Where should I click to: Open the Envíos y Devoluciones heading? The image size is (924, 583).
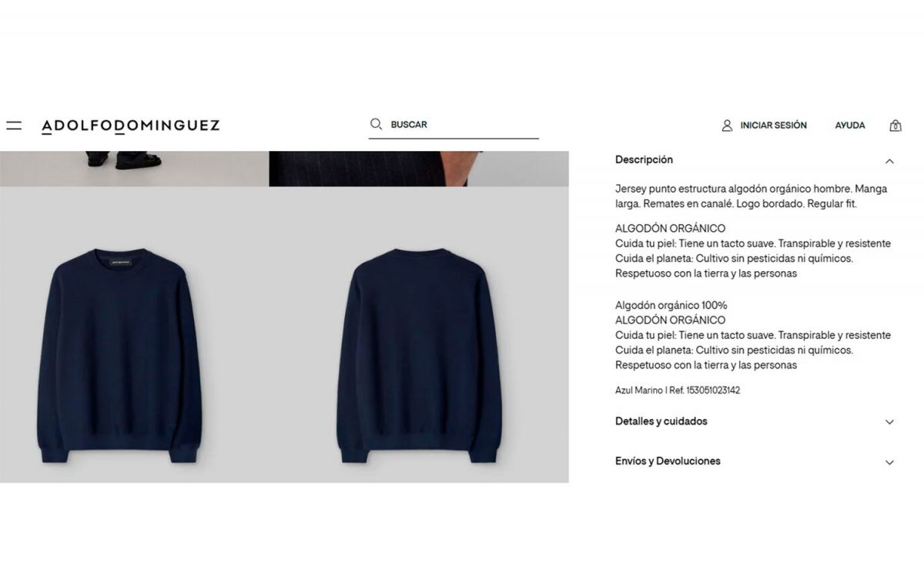point(668,461)
